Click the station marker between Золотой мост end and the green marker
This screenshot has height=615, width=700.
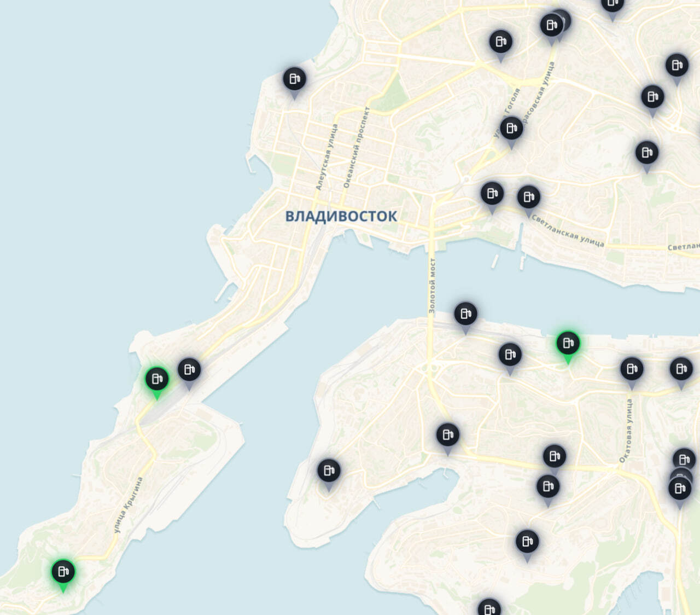point(510,356)
